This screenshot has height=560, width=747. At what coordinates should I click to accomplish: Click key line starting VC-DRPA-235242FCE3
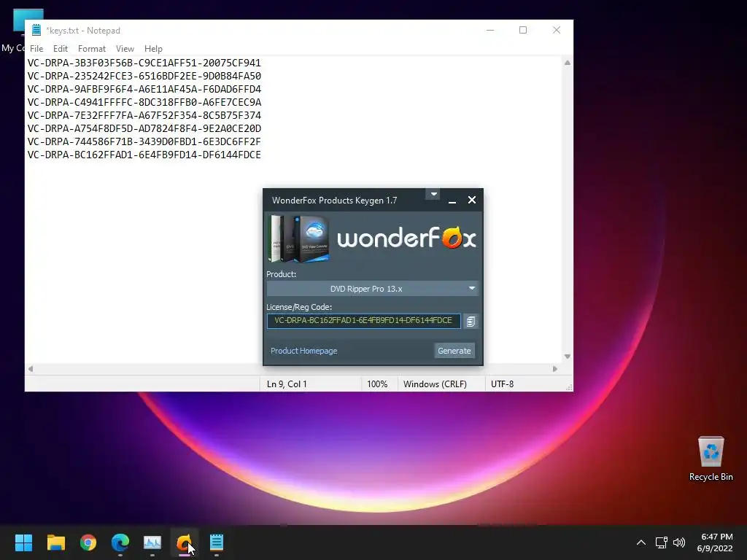144,76
